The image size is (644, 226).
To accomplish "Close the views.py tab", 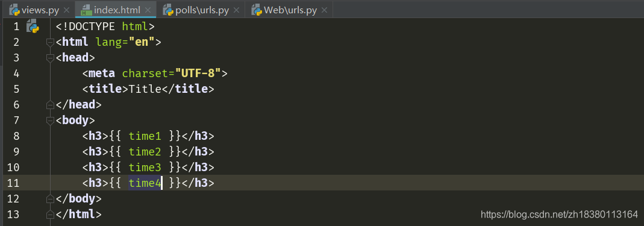I will point(66,10).
